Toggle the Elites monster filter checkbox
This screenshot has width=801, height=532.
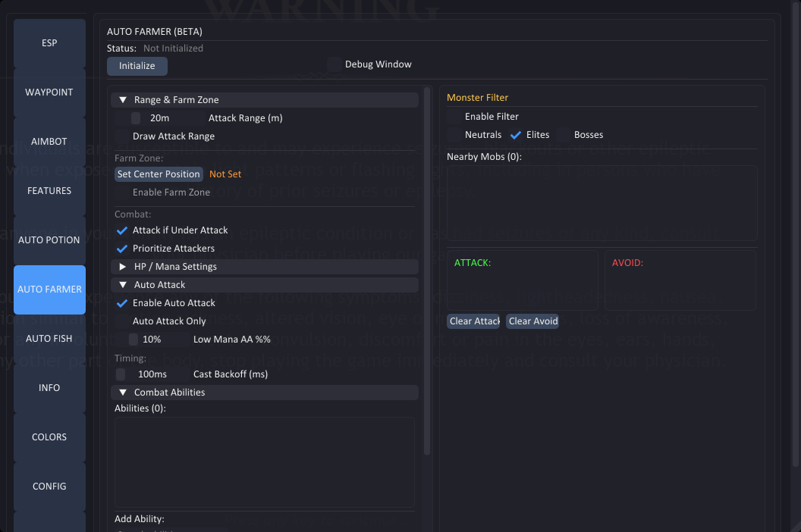(x=516, y=135)
